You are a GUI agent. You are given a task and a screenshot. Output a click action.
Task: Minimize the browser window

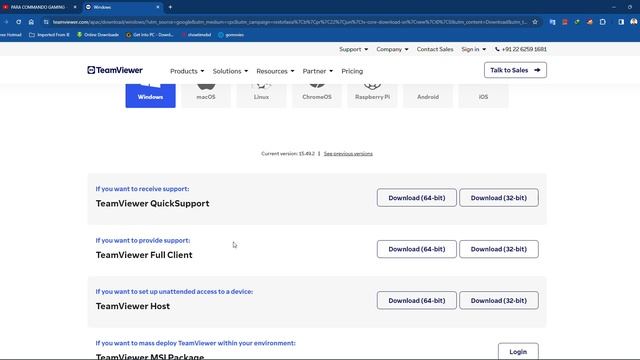pos(613,7)
